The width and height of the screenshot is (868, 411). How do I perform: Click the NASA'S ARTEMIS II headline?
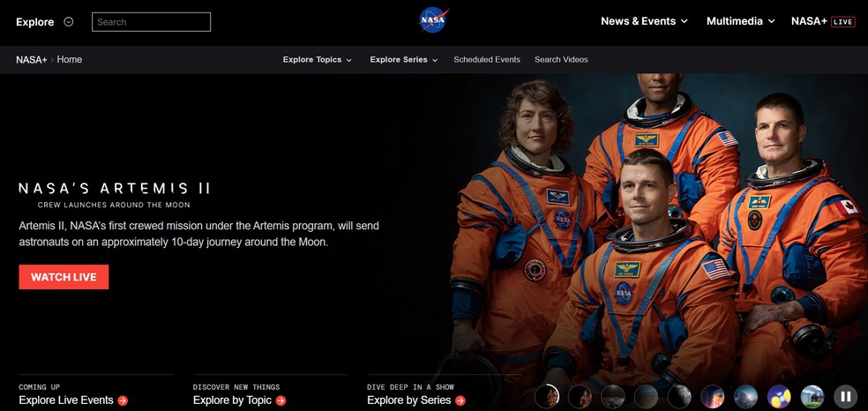click(x=114, y=189)
